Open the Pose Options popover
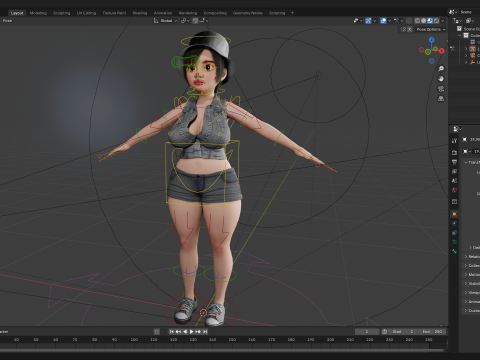The image size is (480, 360). coord(431,29)
